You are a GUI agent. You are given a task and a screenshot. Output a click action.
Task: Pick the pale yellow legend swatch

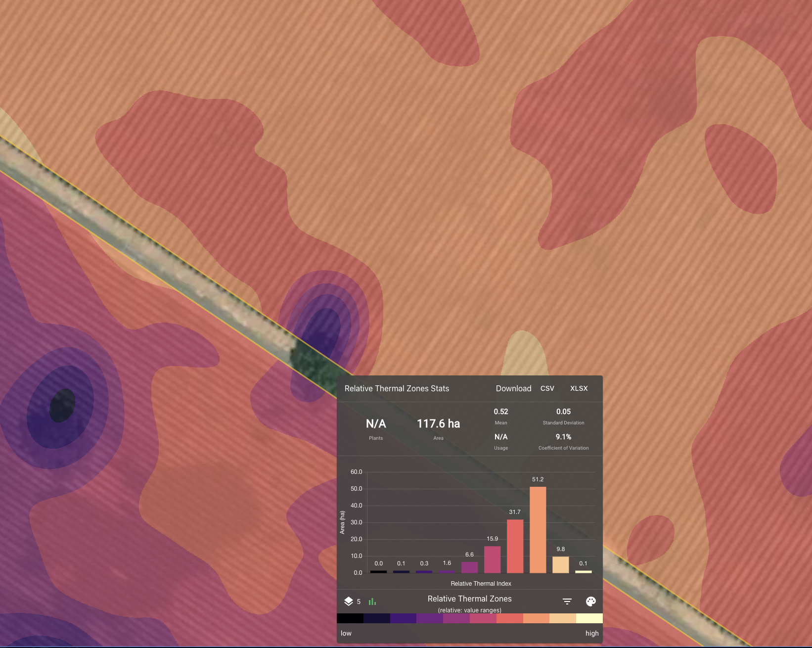pos(589,618)
